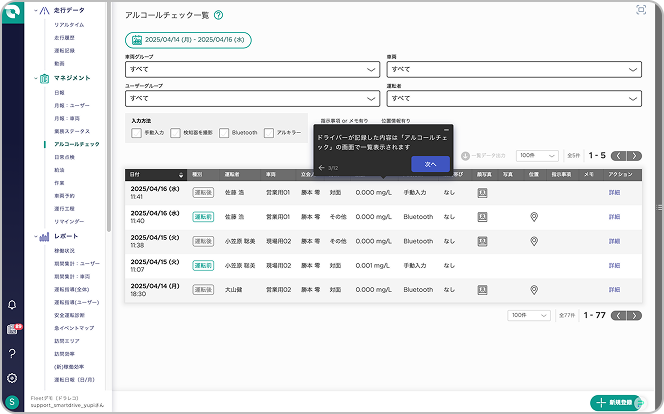
Task: Click the 走行データ road icon
Action: tap(44, 11)
